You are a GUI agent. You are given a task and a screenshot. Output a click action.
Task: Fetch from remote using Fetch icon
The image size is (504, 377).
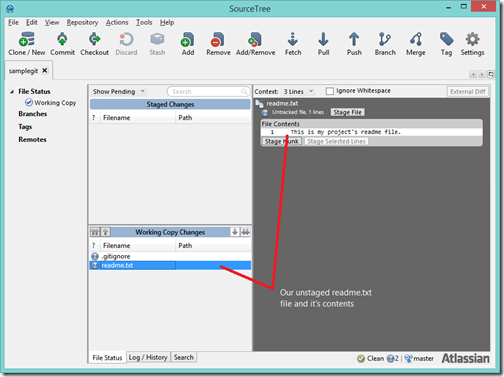point(293,39)
